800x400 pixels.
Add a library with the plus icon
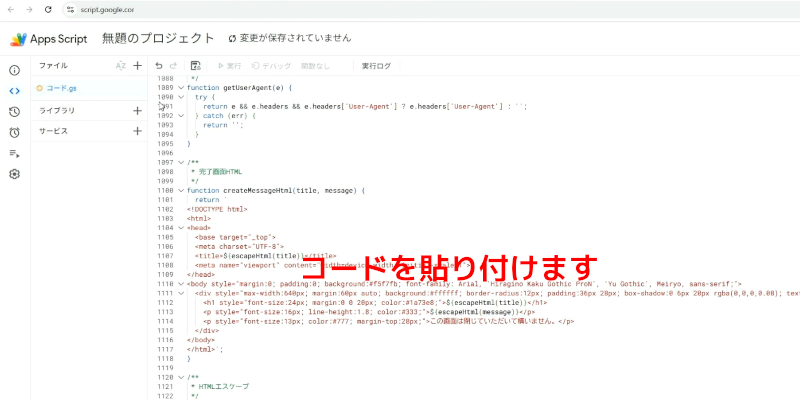(x=137, y=111)
